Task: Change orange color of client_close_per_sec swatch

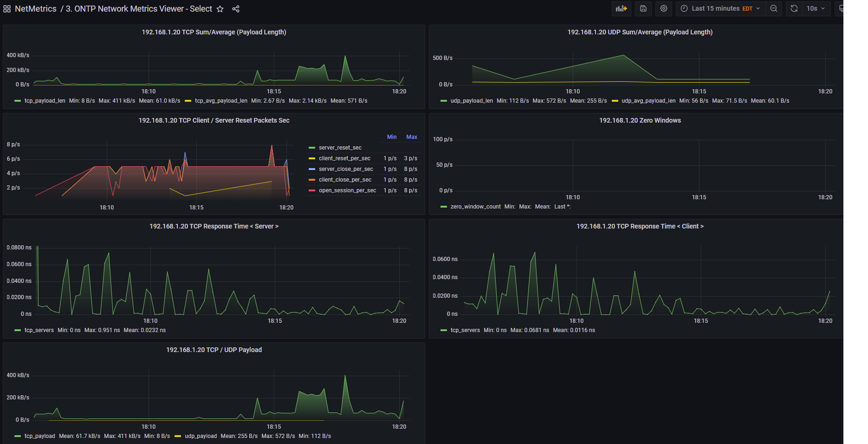Action: 312,180
